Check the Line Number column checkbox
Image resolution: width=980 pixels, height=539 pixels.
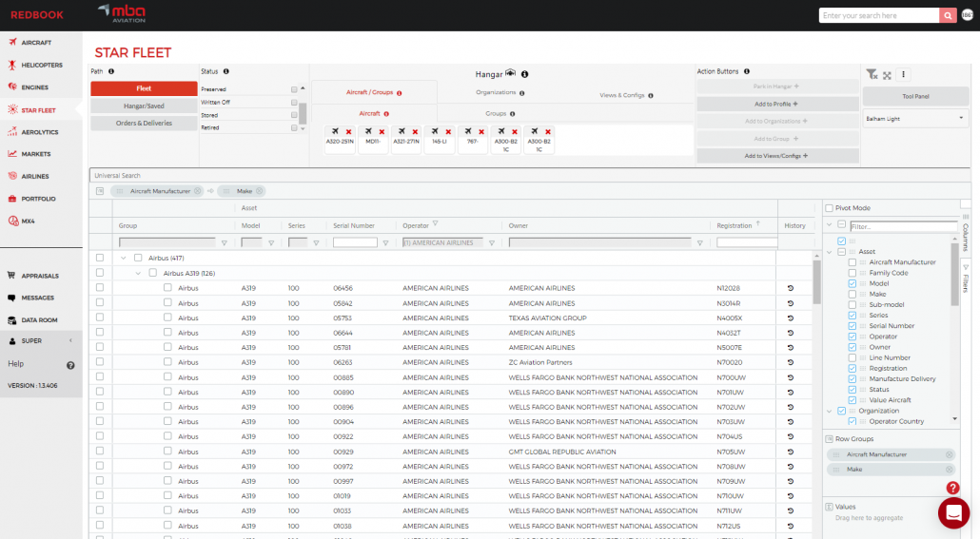(x=852, y=357)
